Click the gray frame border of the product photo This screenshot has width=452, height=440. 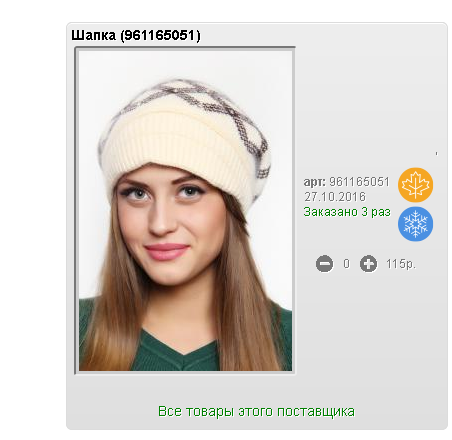coord(76,210)
